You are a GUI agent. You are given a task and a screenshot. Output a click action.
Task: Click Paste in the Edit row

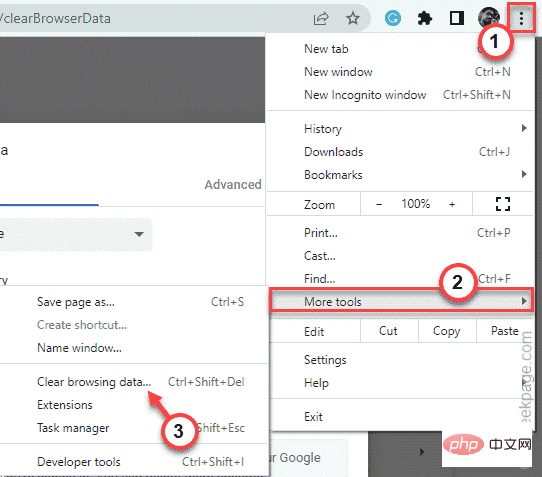click(505, 331)
